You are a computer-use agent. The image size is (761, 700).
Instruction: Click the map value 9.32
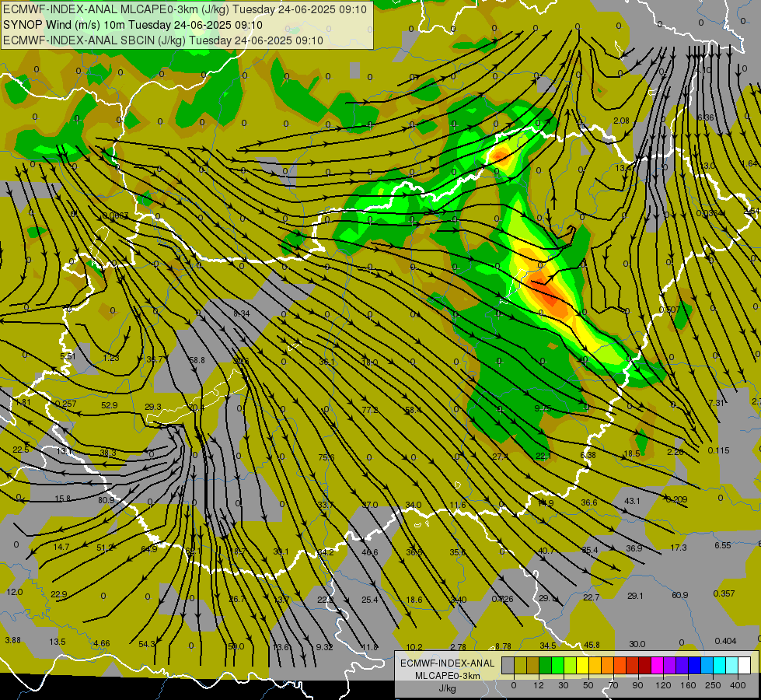click(324, 646)
